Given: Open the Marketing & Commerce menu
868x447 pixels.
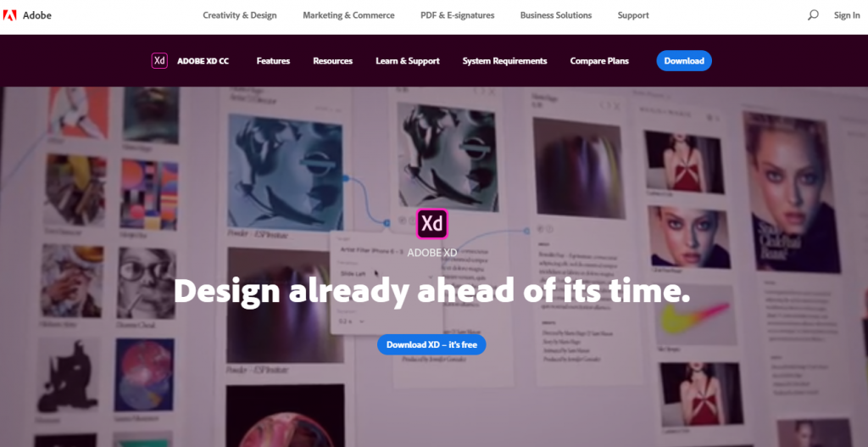Looking at the screenshot, I should pos(348,15).
